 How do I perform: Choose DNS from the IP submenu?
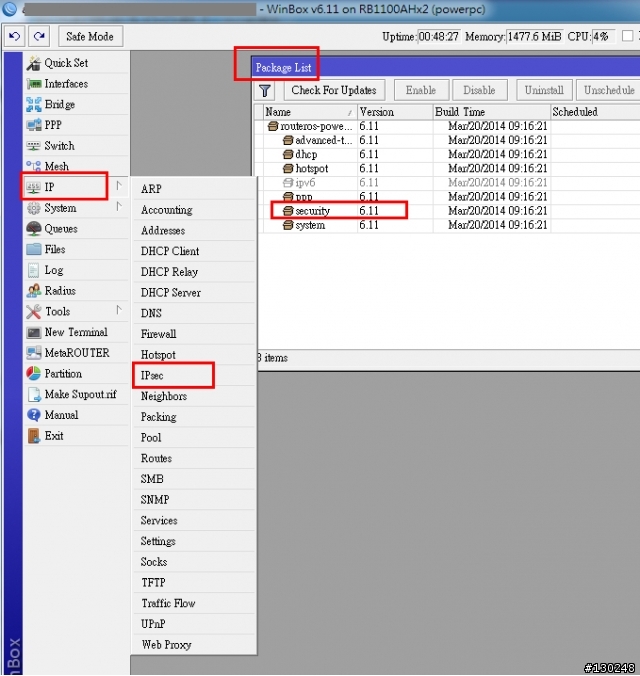194,313
